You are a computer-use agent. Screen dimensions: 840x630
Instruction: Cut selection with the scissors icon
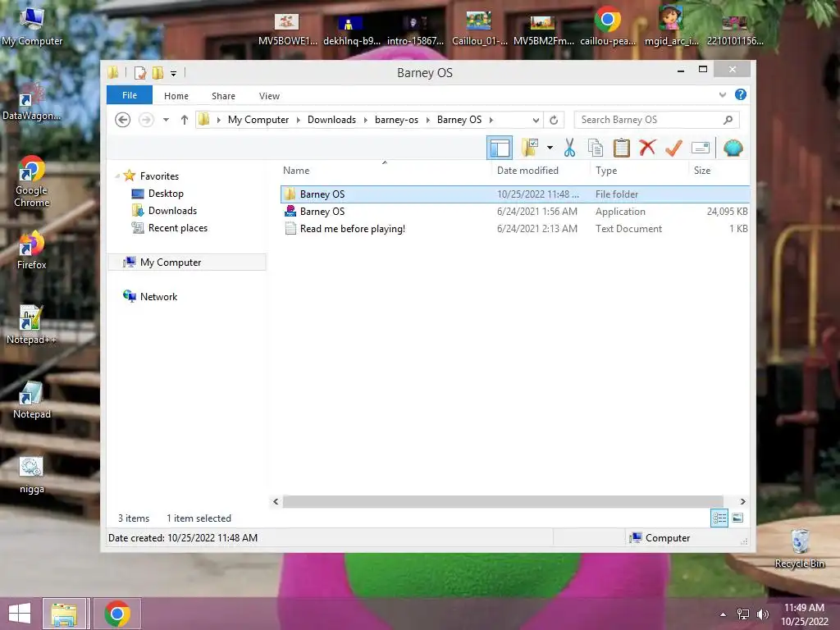(569, 148)
